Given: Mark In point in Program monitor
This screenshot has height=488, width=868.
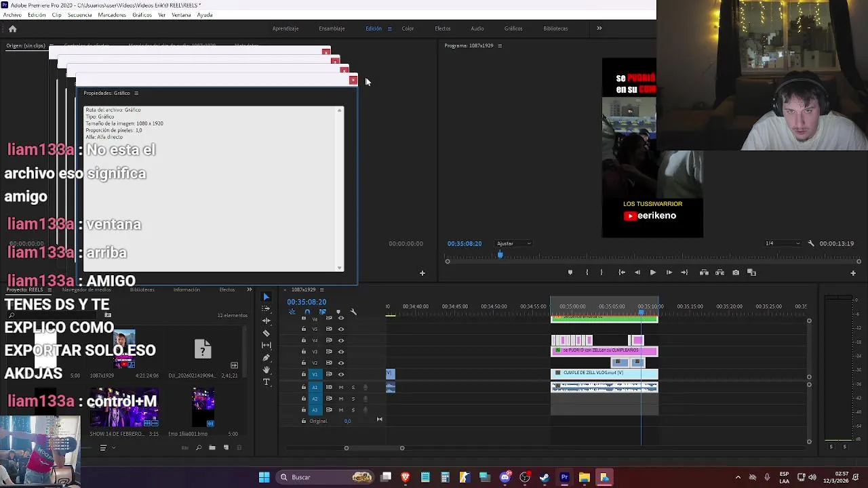Looking at the screenshot, I should pos(586,272).
